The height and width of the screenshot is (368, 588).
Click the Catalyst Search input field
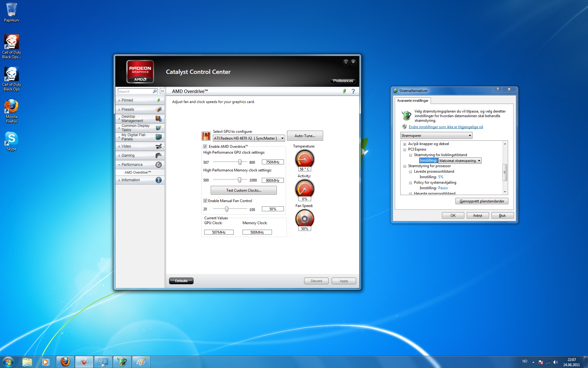pyautogui.click(x=135, y=91)
